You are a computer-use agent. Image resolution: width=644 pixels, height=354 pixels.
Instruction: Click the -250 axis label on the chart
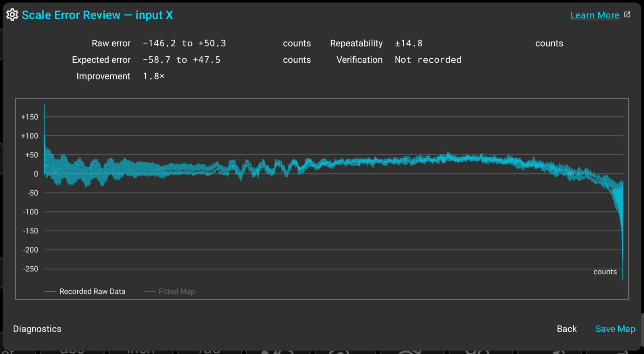coord(31,269)
